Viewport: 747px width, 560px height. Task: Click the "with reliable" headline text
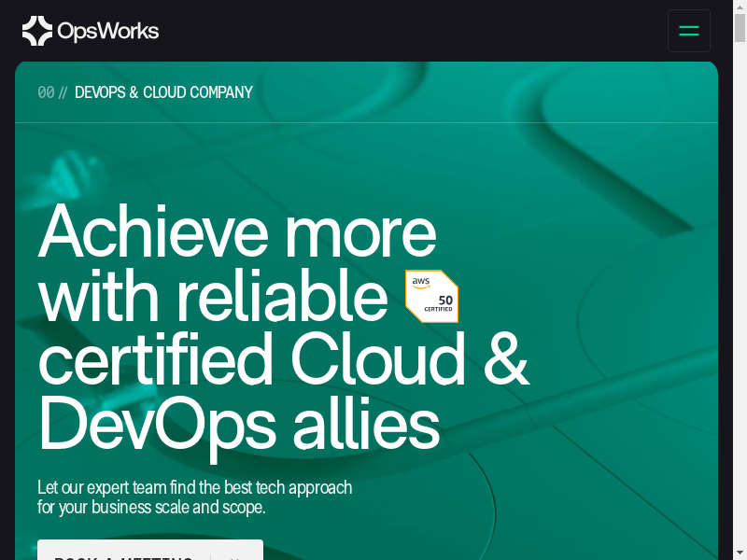[x=213, y=296]
